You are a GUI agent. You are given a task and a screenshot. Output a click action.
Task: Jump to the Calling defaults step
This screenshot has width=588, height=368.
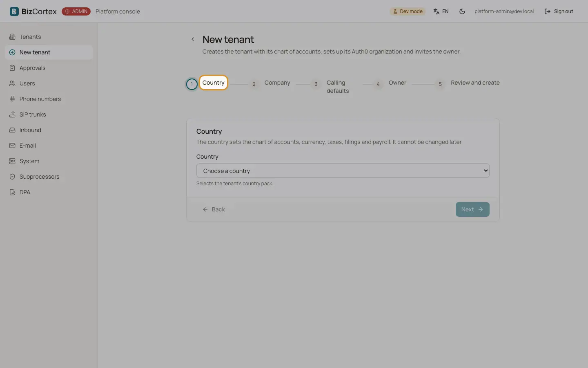click(x=338, y=87)
